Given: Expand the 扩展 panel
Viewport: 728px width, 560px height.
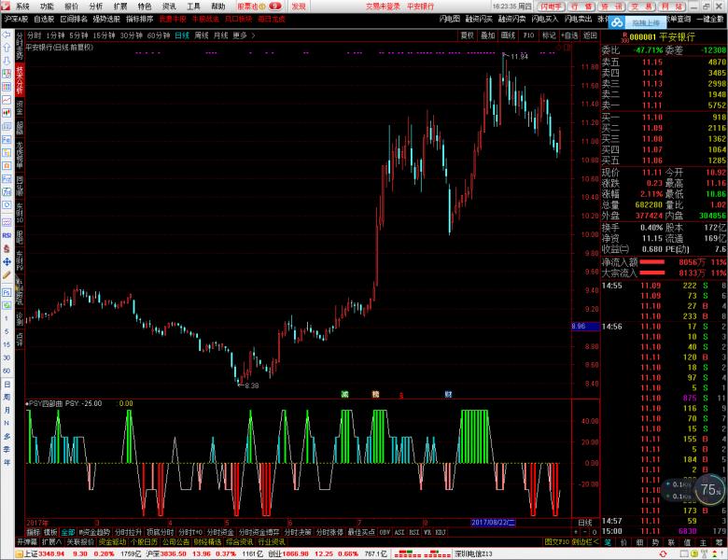Looking at the screenshot, I should [x=51, y=542].
